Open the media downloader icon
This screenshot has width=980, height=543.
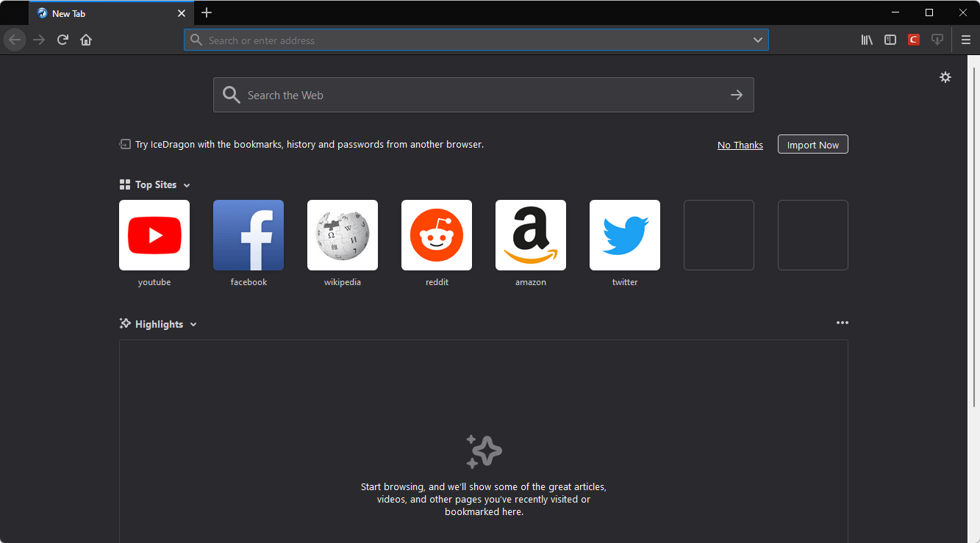[x=937, y=40]
